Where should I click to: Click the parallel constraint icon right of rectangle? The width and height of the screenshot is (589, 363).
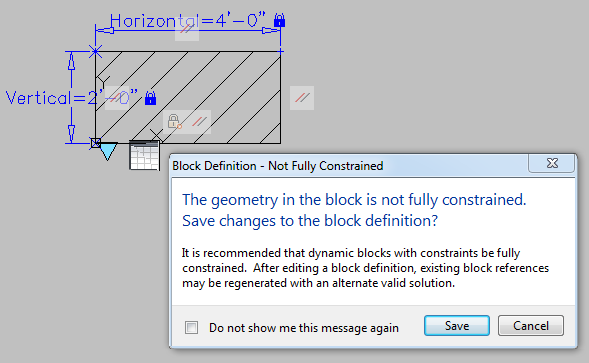[302, 98]
